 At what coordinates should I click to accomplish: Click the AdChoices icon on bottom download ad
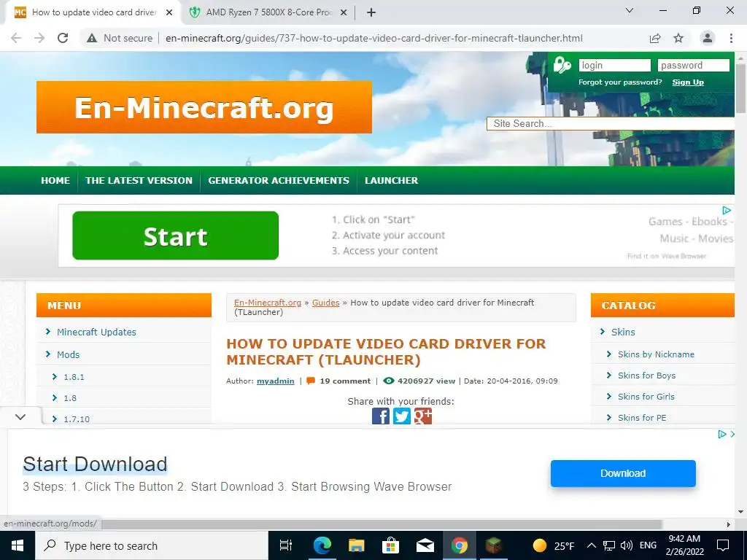point(722,434)
